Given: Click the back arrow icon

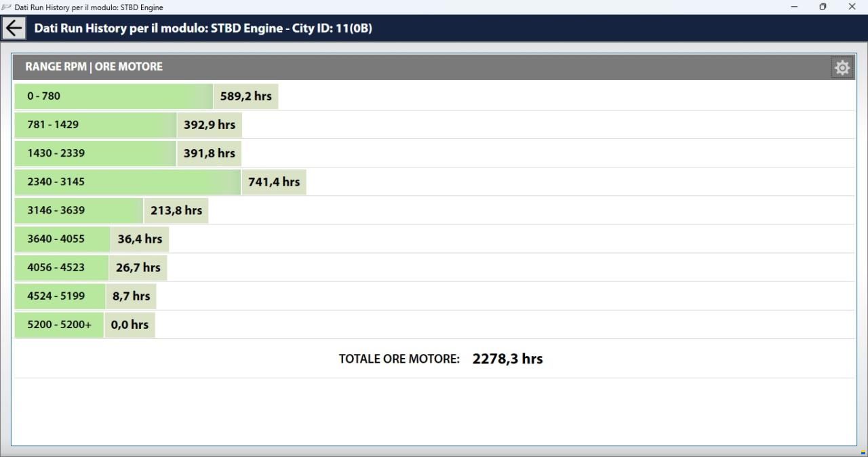Looking at the screenshot, I should point(14,28).
